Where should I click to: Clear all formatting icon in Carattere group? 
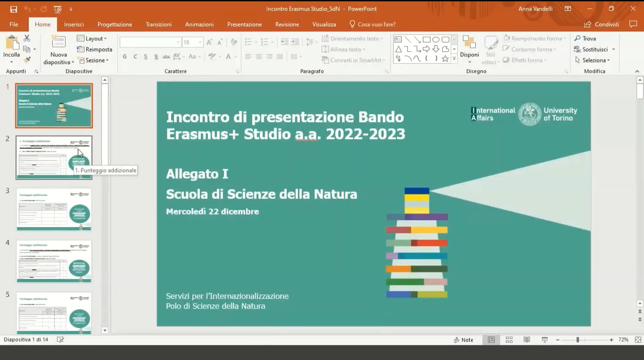coord(234,42)
